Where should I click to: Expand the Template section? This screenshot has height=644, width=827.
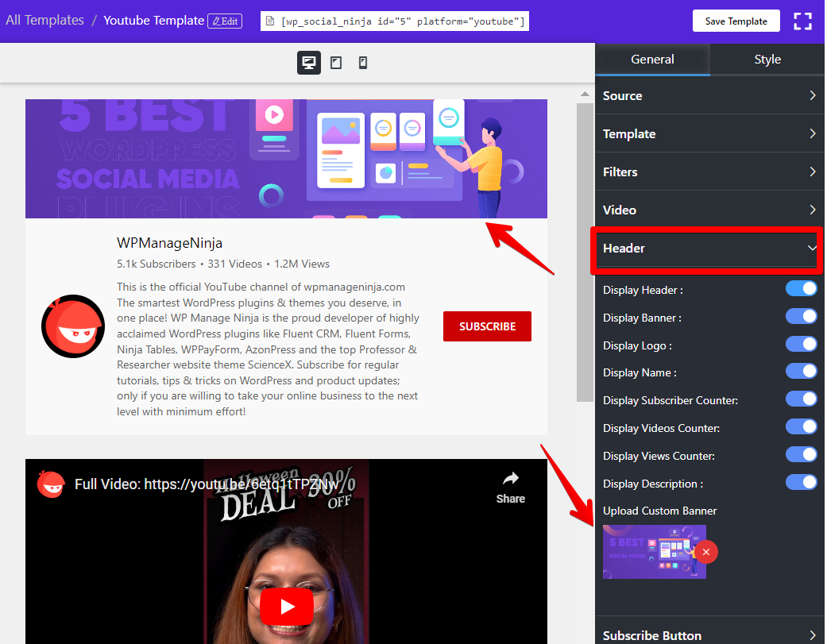pos(709,134)
